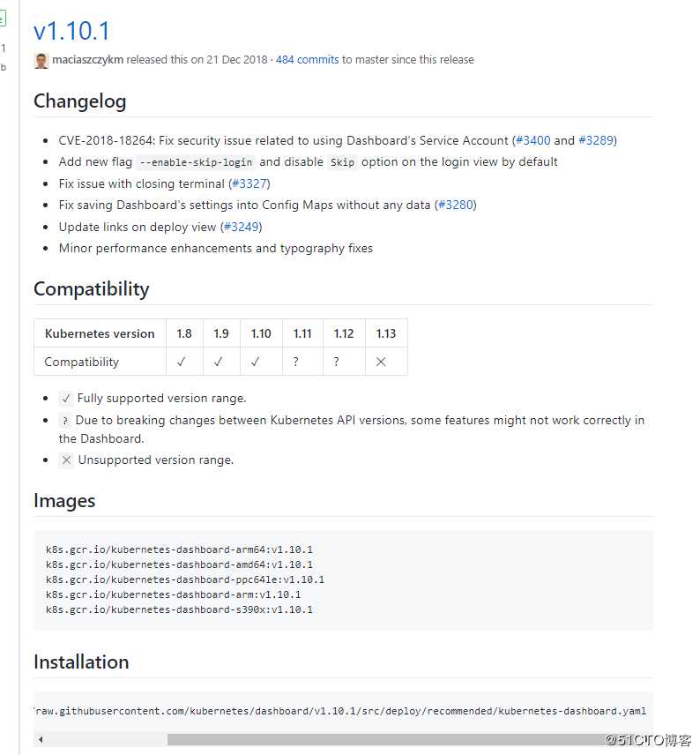The image size is (700, 755).
Task: Open the maciaszczykm user profile link
Action: tap(87, 60)
